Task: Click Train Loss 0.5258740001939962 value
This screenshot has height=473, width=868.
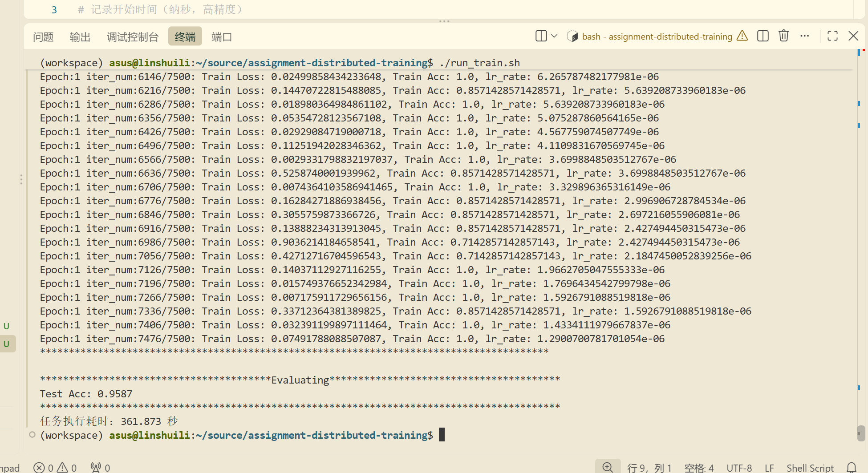Action: click(x=325, y=173)
